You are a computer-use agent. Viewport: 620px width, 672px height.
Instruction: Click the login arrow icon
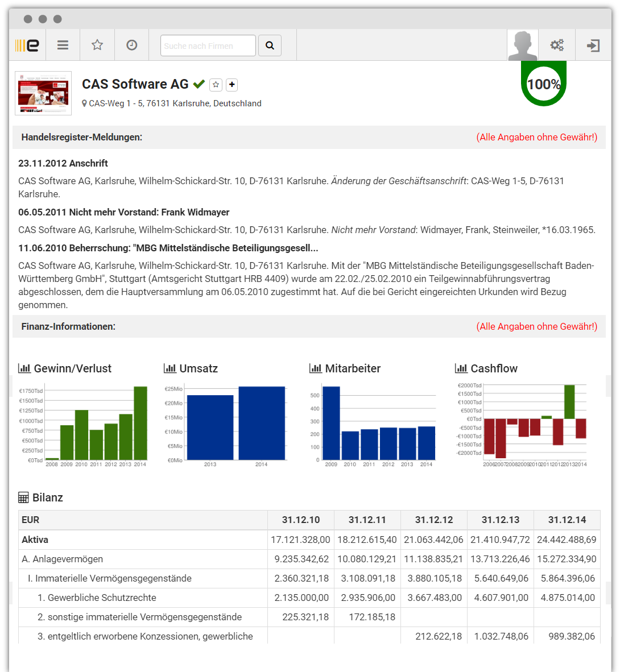[593, 45]
